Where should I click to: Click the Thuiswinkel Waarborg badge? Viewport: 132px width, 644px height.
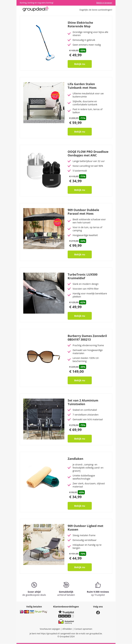click(x=66, y=622)
